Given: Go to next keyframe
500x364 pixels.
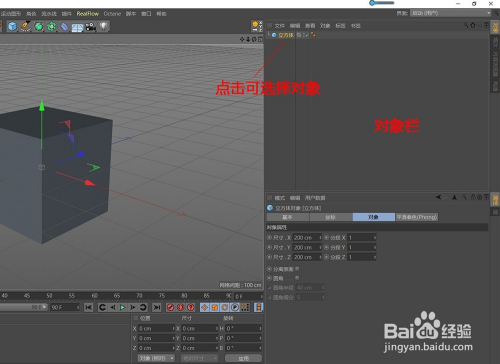Looking at the screenshot, I should [143, 307].
